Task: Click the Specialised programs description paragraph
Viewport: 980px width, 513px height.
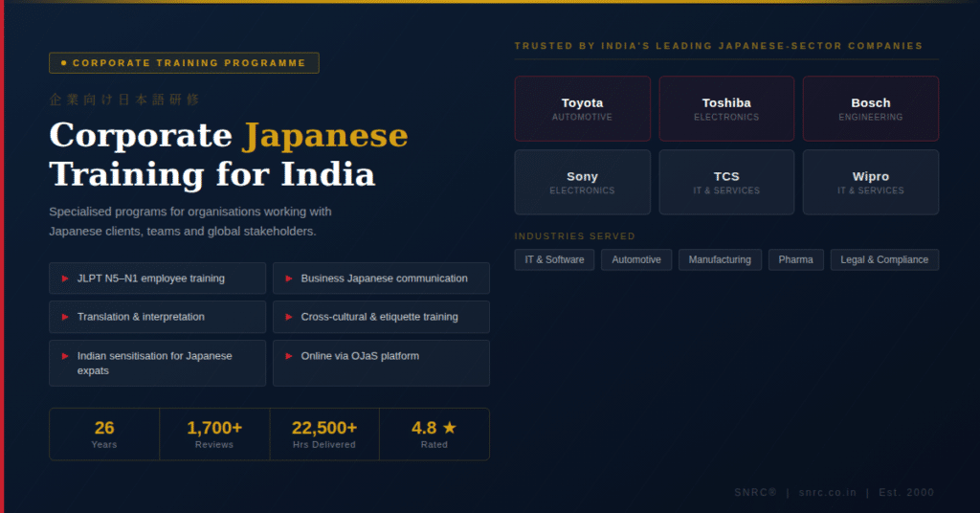Action: click(x=190, y=221)
